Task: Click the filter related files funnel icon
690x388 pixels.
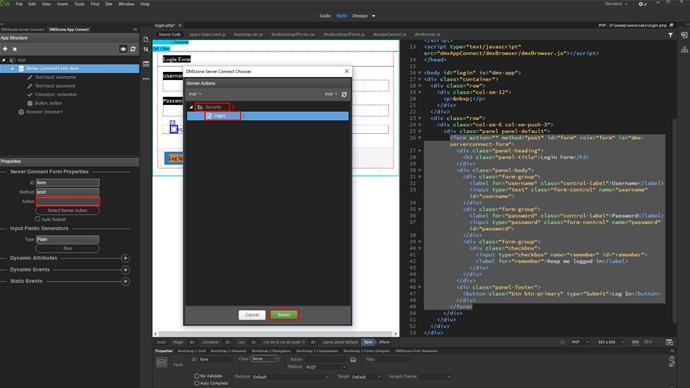Action: click(670, 35)
